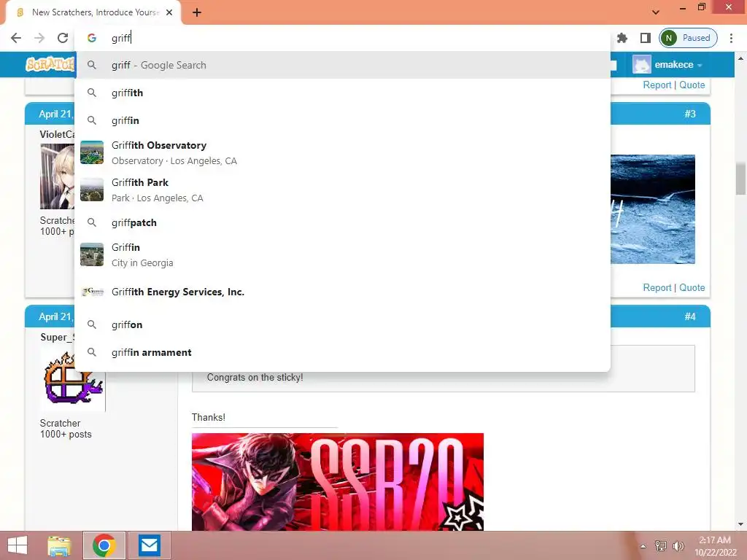747x560 pixels.
Task: Click the Super_ Smash ball avatar
Action: (72, 379)
